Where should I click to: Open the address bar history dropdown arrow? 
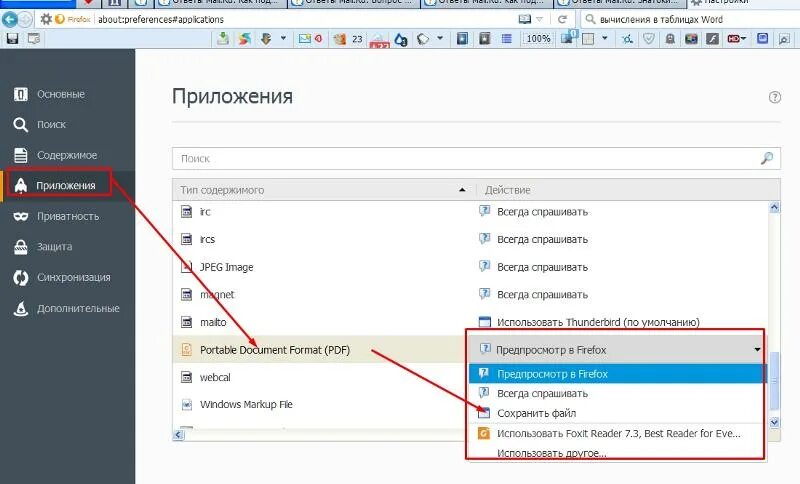tap(540, 19)
